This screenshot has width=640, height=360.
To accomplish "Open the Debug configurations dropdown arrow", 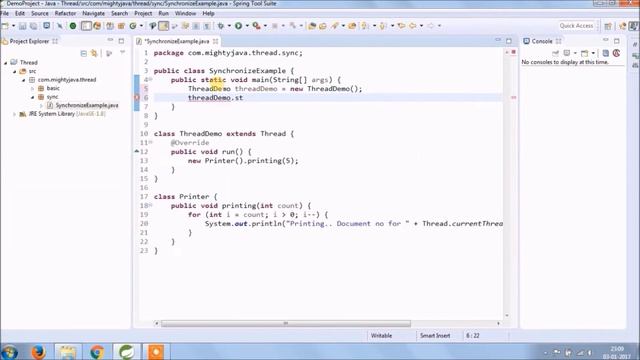I will pyautogui.click(x=229, y=26).
